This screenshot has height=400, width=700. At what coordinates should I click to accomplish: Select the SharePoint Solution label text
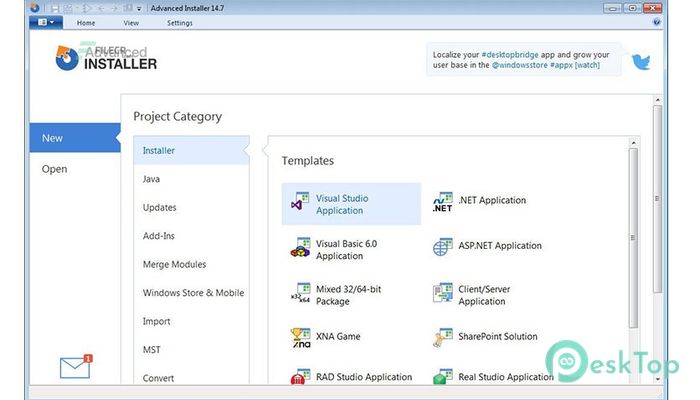[498, 336]
